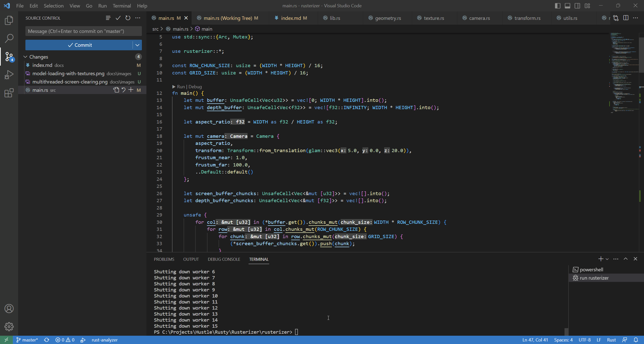Close the terminal panel
The width and height of the screenshot is (644, 344).
coord(635,259)
